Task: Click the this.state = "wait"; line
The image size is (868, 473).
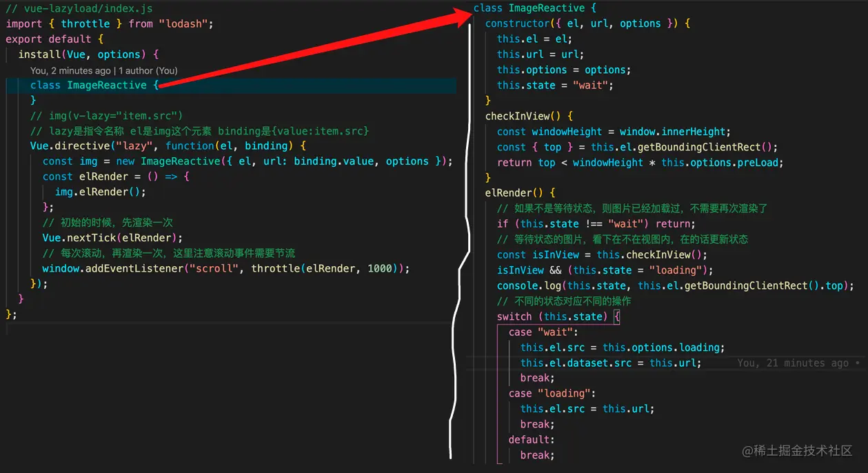Action: (x=555, y=85)
